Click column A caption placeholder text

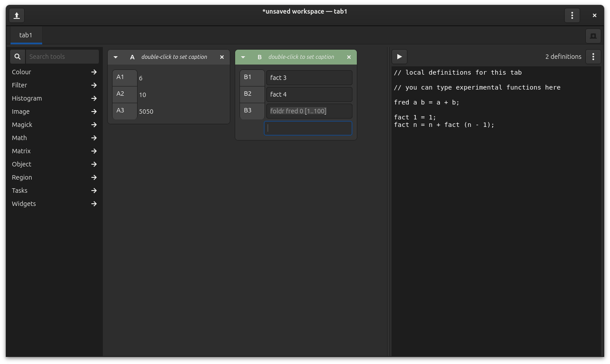174,57
